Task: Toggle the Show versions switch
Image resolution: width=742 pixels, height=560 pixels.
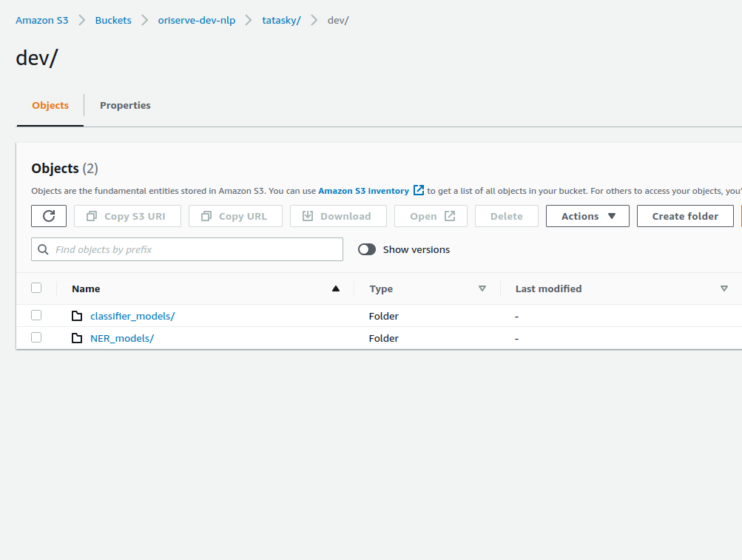Action: (367, 249)
